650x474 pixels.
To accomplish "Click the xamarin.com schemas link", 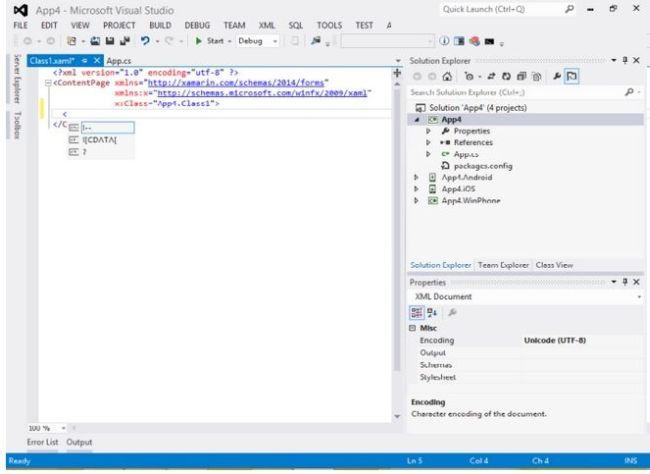I will [x=236, y=83].
